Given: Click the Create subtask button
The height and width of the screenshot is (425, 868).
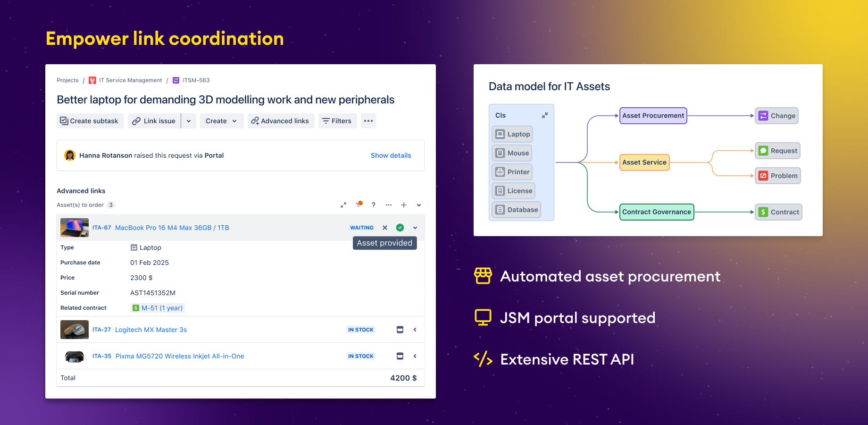Looking at the screenshot, I should [x=90, y=121].
